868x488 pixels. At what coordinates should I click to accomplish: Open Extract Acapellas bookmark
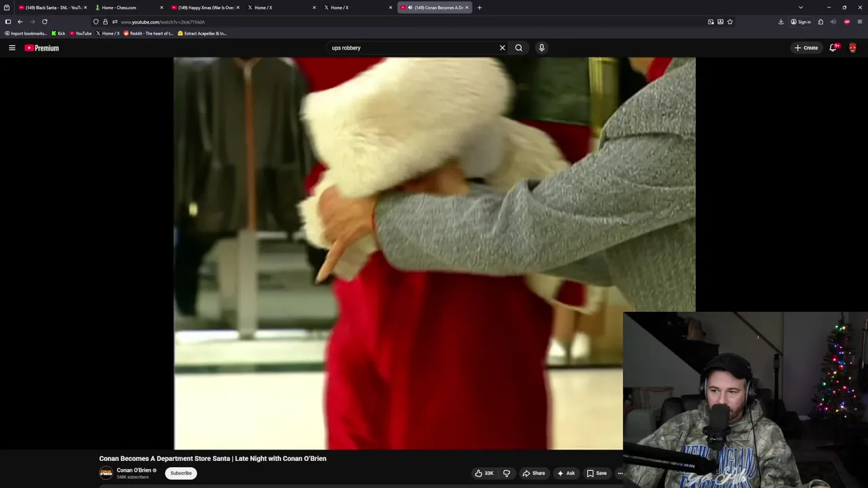tap(202, 33)
